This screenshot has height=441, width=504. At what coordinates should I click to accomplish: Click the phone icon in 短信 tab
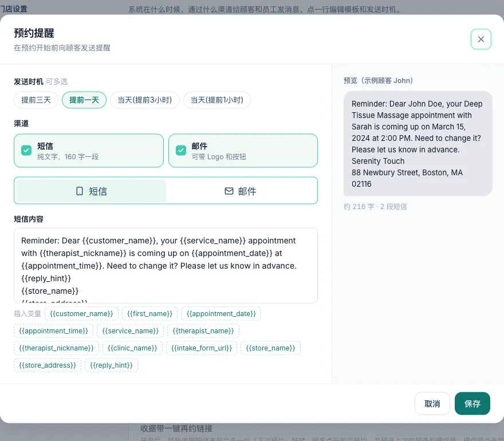(x=80, y=191)
